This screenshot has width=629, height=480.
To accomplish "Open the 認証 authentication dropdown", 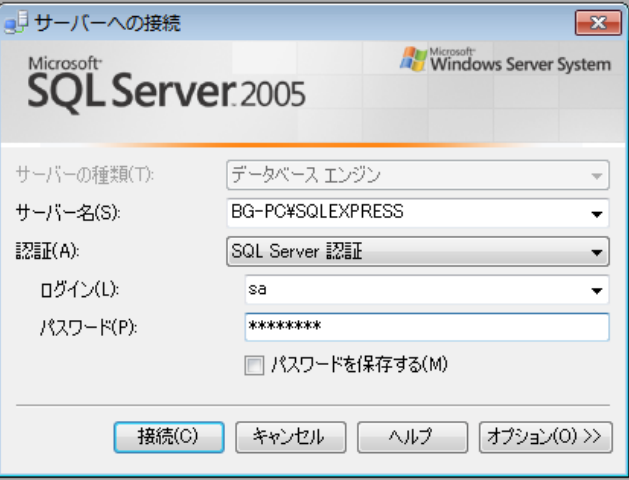I will tap(418, 252).
